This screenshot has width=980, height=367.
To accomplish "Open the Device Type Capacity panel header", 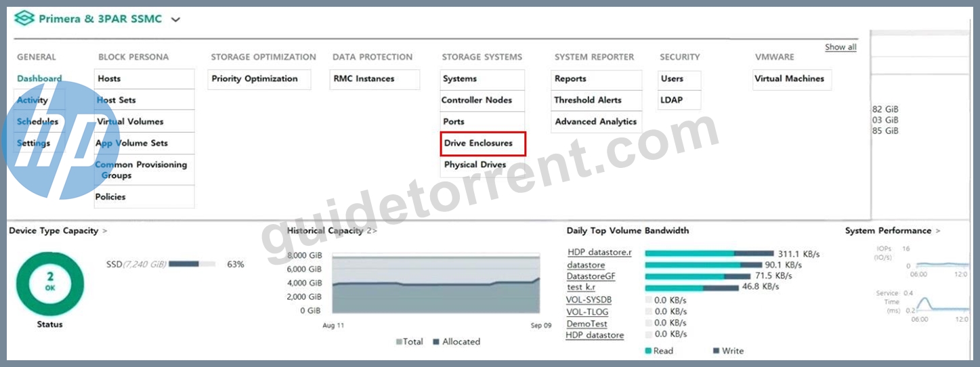I will (x=58, y=231).
